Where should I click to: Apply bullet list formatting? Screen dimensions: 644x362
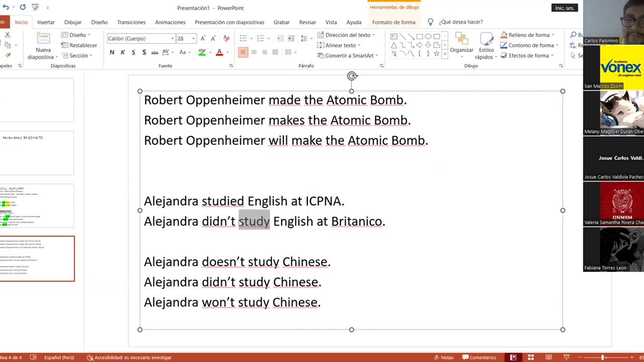click(243, 38)
